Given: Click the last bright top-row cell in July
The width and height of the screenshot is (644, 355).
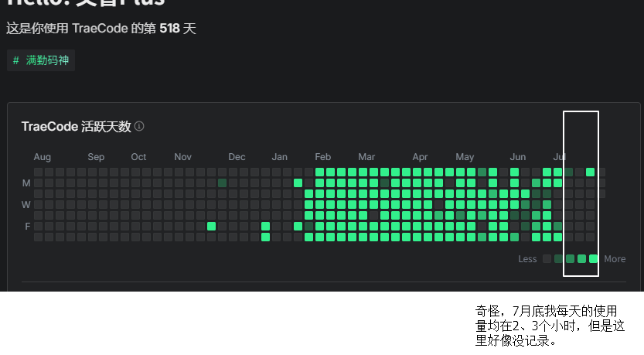Looking at the screenshot, I should [x=590, y=172].
